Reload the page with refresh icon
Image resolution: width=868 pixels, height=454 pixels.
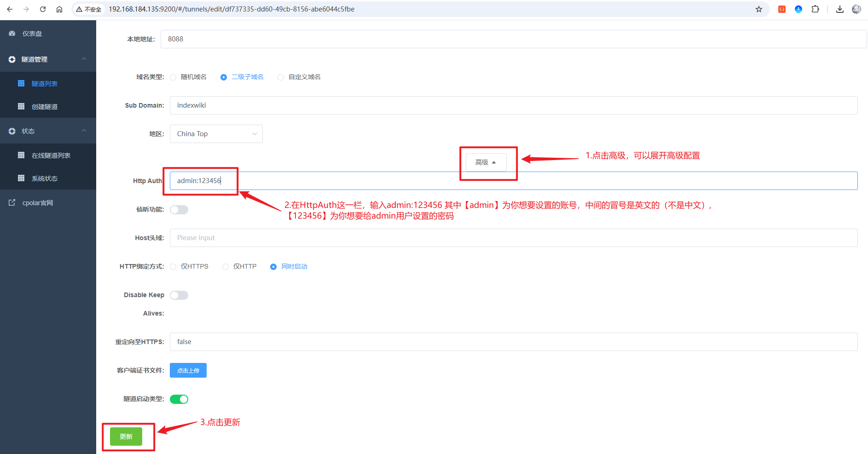pos(43,9)
